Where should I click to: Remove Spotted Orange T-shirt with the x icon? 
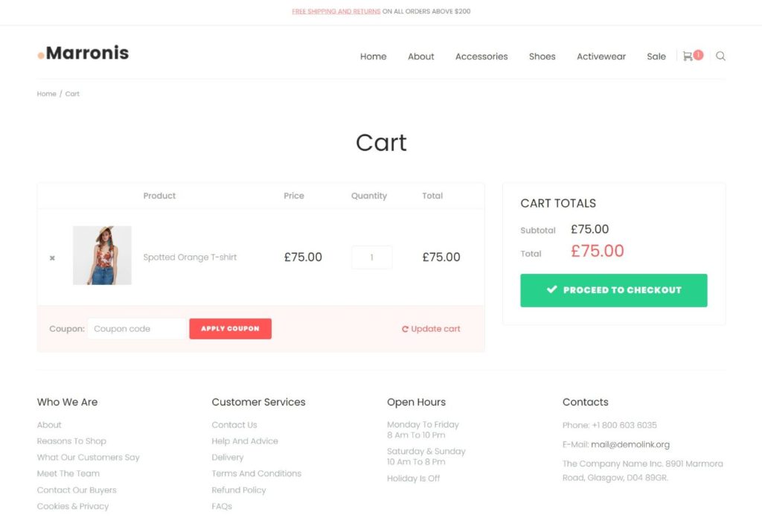pyautogui.click(x=52, y=258)
